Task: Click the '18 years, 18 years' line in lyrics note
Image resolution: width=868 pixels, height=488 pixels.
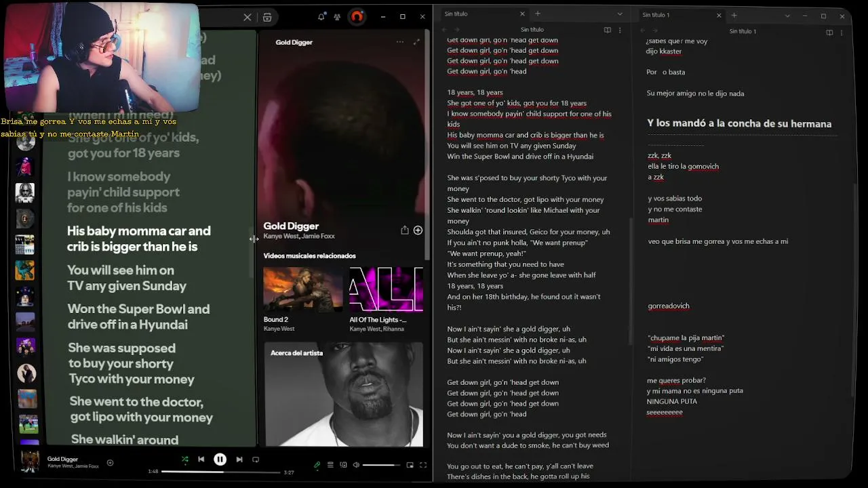Action: [x=475, y=92]
